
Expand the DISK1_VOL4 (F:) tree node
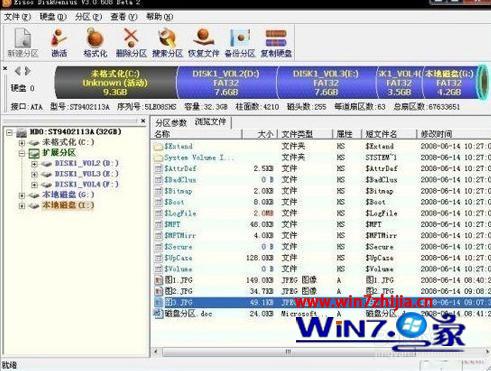(34, 185)
